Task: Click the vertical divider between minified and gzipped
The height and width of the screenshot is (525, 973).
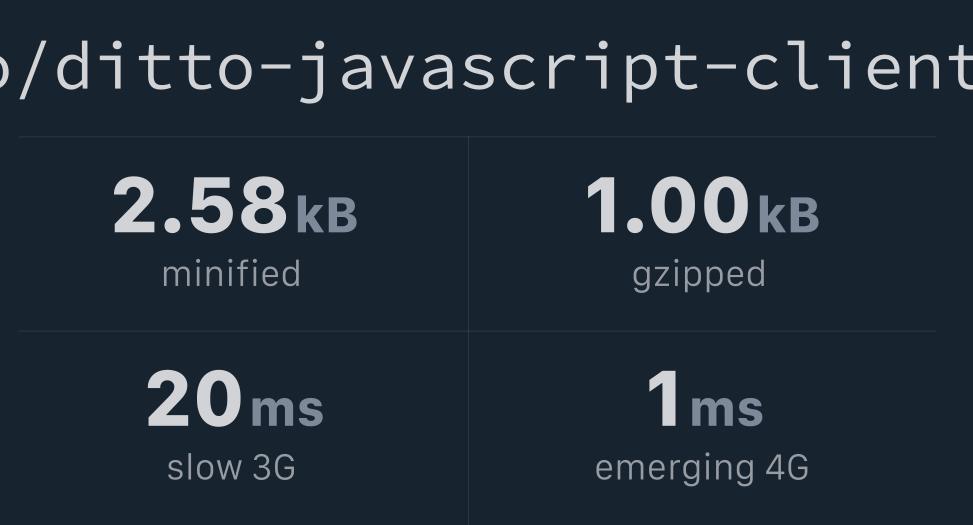Action: (x=469, y=234)
